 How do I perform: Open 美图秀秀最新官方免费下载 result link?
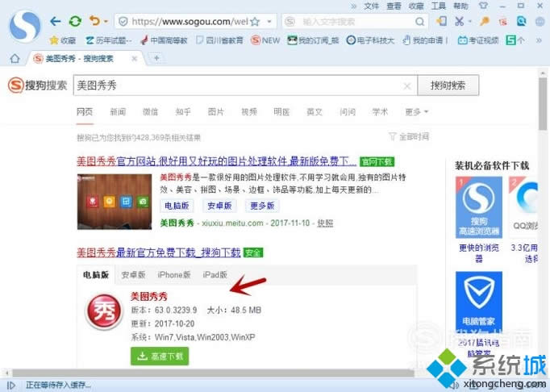[159, 252]
